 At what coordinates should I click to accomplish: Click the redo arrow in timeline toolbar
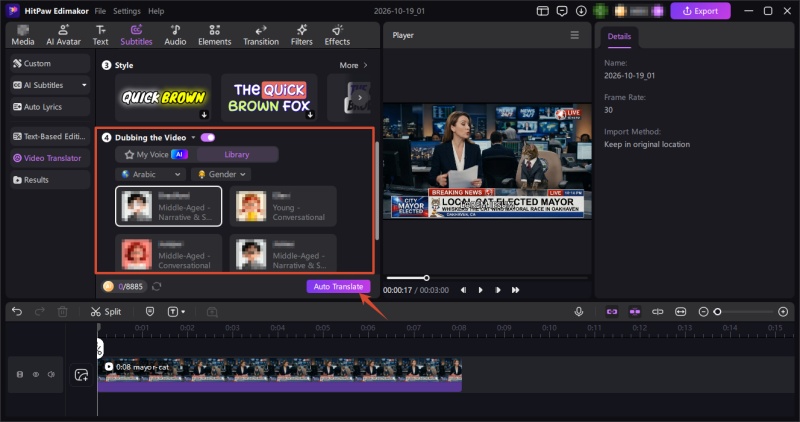coord(39,311)
